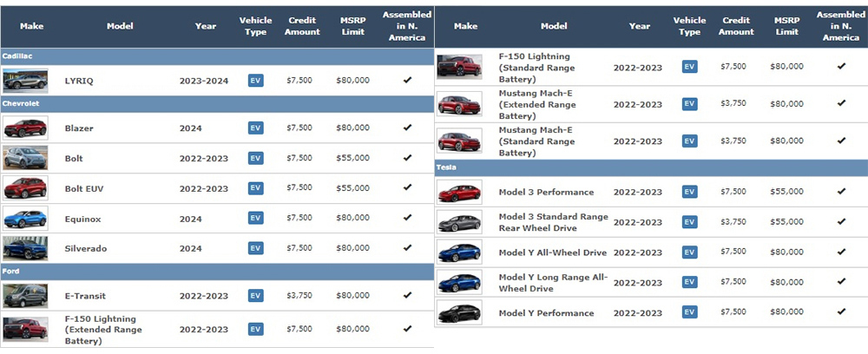This screenshot has height=354, width=868.
Task: Select the Ford make group header
Action: (217, 272)
